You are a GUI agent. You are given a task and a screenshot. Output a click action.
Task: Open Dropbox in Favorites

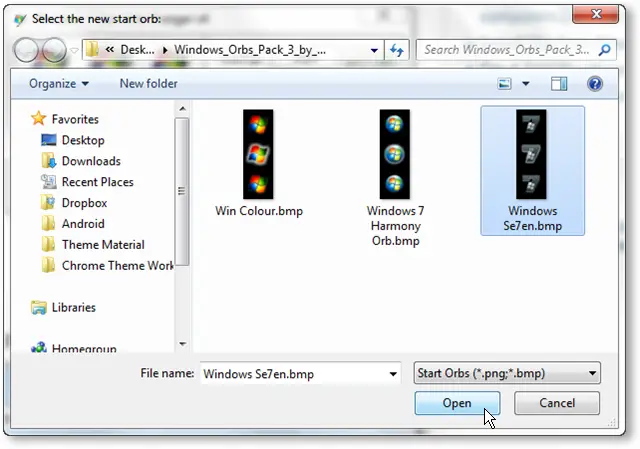click(x=84, y=203)
